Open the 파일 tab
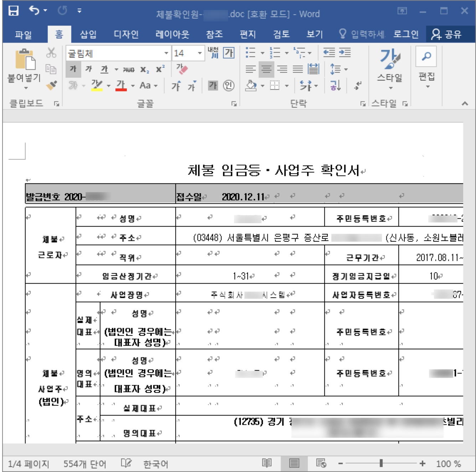This screenshot has width=476, height=472. tap(24, 35)
